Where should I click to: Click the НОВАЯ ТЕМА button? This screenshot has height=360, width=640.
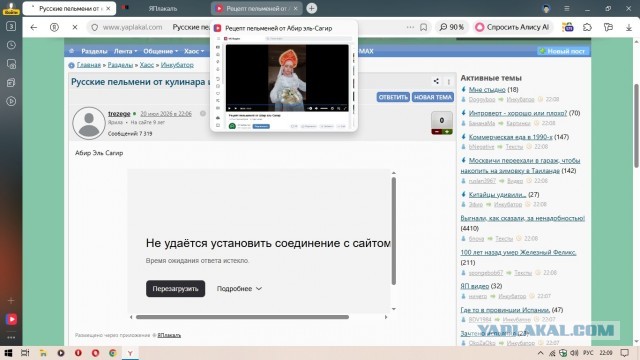(x=433, y=97)
